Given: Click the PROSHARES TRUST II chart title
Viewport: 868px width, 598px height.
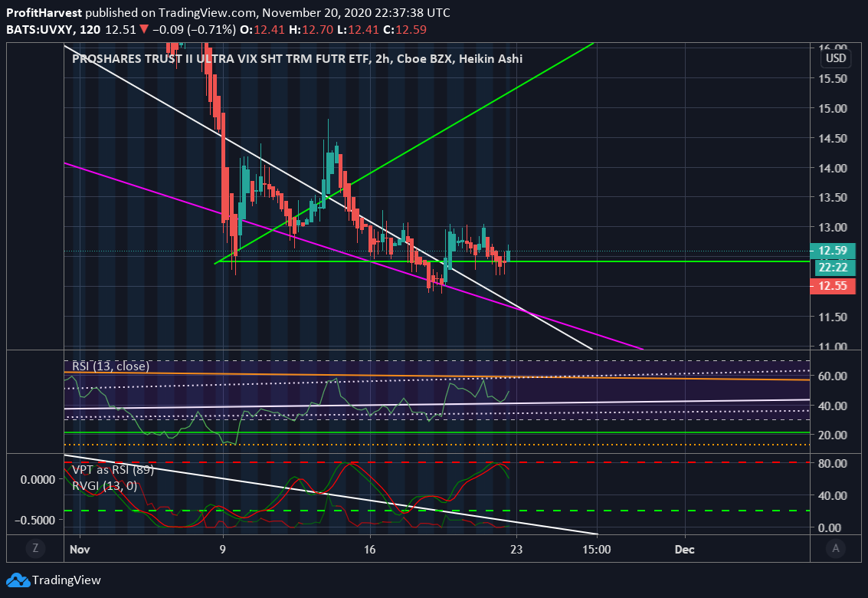Looking at the screenshot, I should coord(297,59).
